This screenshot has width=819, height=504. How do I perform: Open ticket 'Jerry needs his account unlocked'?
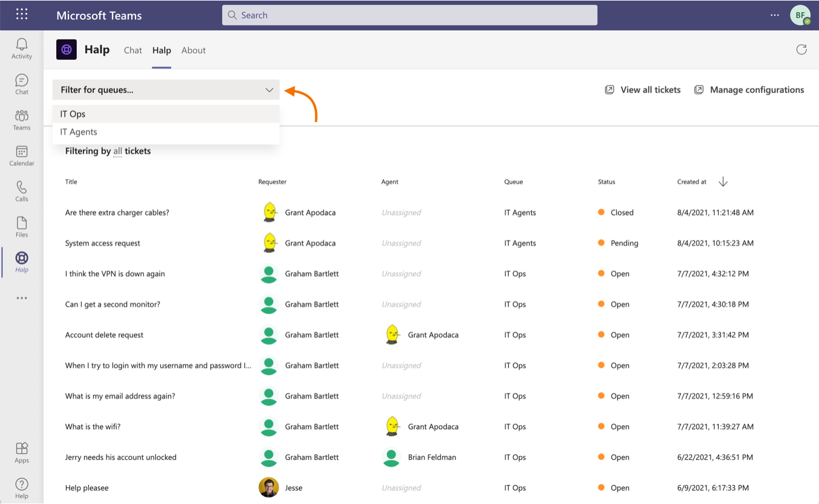point(121,457)
